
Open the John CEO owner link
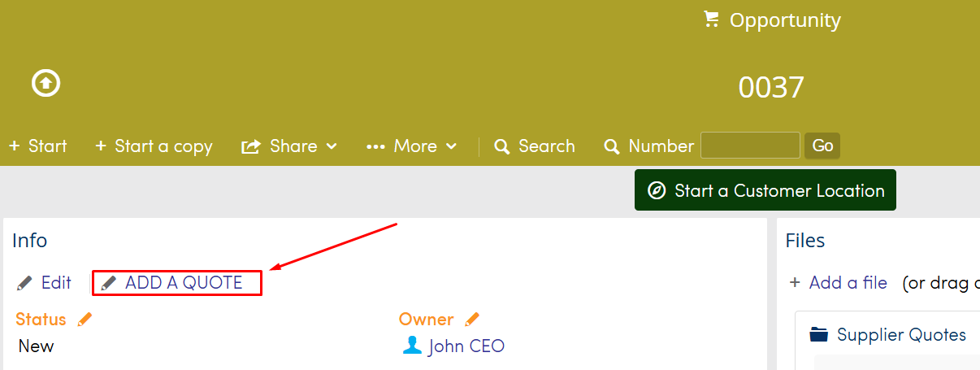point(466,346)
